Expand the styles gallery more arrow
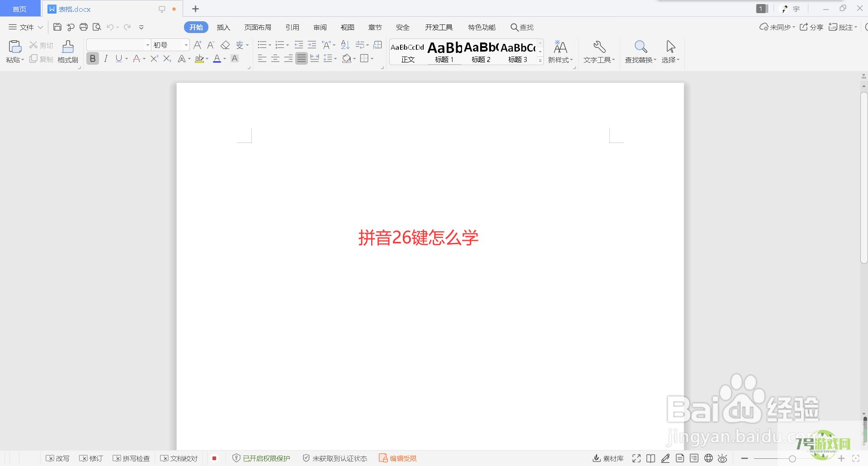The width and height of the screenshot is (868, 466). coord(540,60)
